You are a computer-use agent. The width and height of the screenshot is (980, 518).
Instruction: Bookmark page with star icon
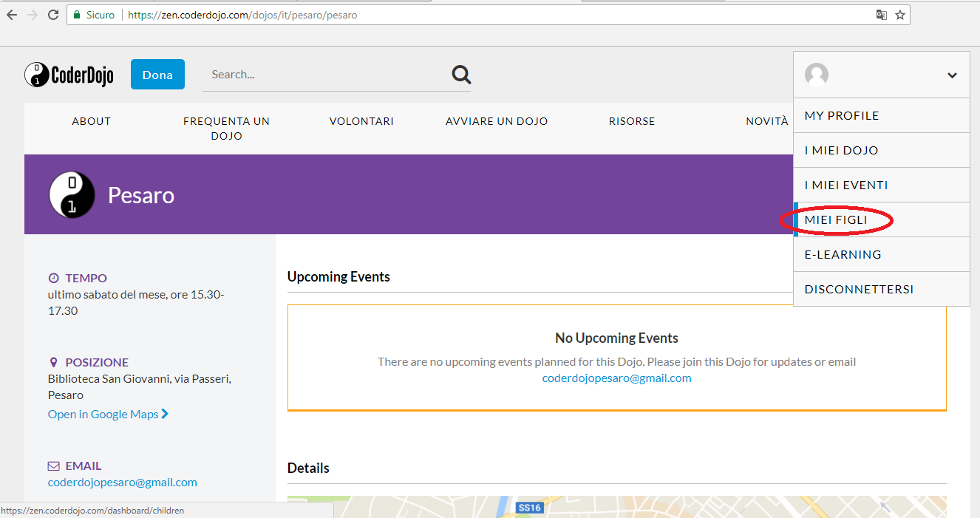900,15
